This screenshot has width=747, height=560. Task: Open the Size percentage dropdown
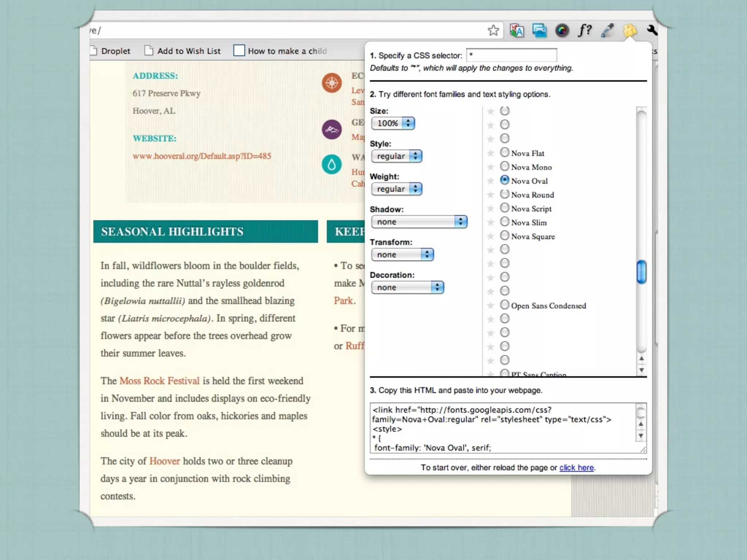point(393,123)
